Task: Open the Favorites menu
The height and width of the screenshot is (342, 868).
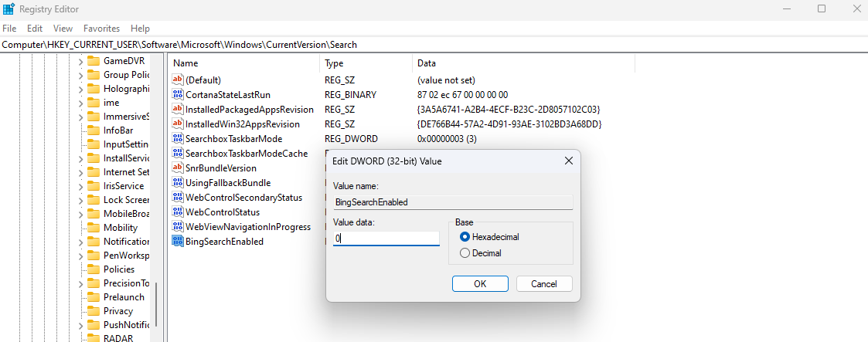Action: tap(101, 29)
